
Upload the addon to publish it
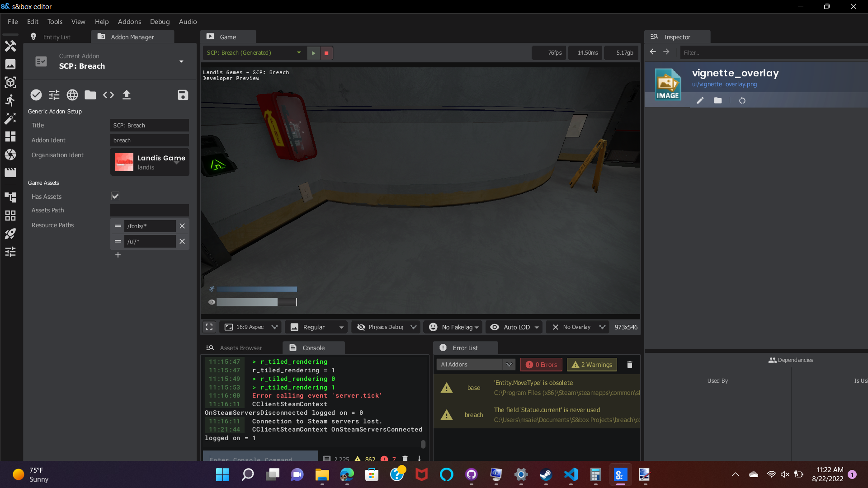pos(126,95)
